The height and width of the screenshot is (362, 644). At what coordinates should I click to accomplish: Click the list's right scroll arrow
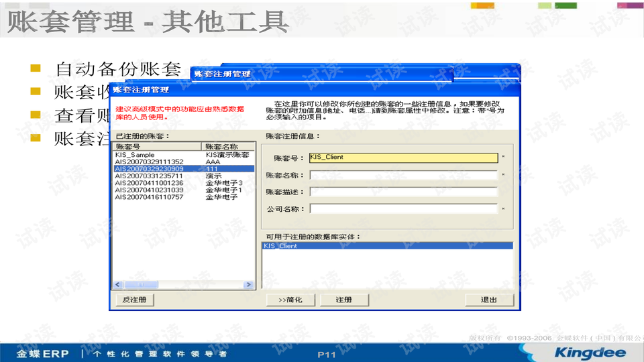[248, 285]
